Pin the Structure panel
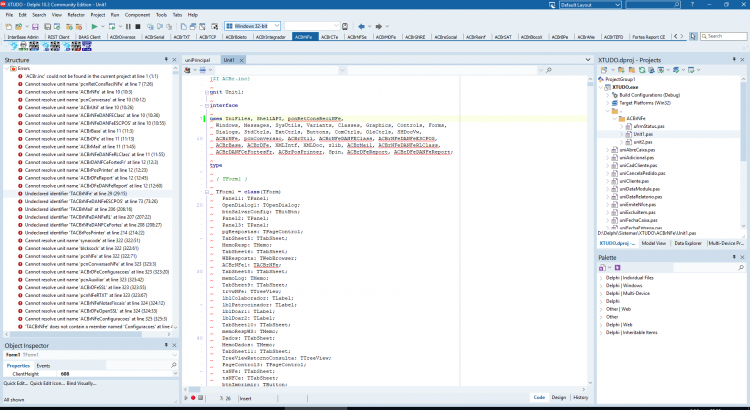Viewport: 750px width, 410px height. point(166,59)
